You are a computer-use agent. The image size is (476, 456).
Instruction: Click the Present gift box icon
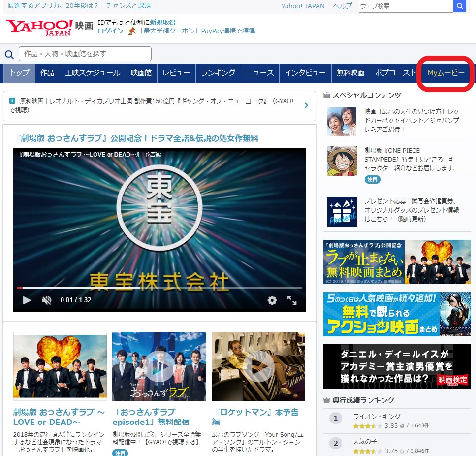342,212
